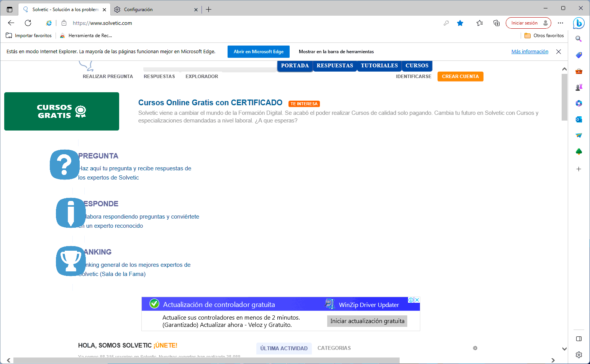Open the Más información link
This screenshot has width=590, height=364.
tap(530, 52)
